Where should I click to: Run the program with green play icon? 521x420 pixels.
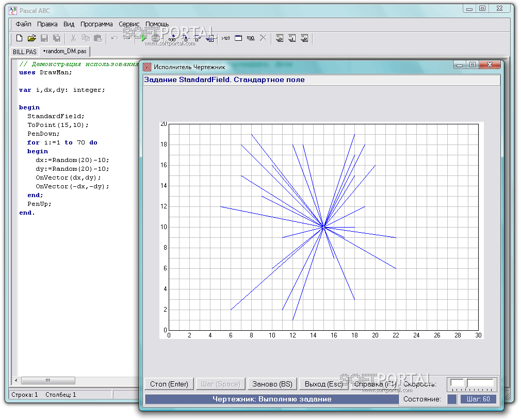143,38
